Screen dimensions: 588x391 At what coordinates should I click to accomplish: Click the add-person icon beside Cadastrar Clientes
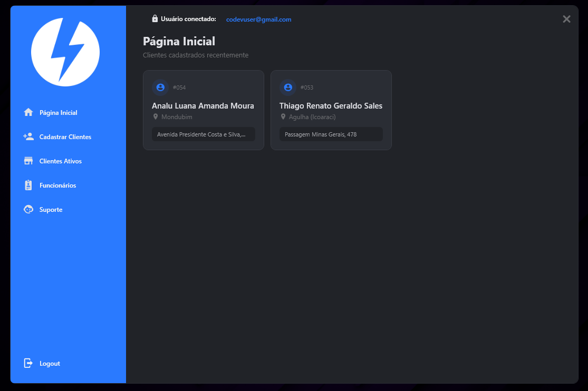28,136
